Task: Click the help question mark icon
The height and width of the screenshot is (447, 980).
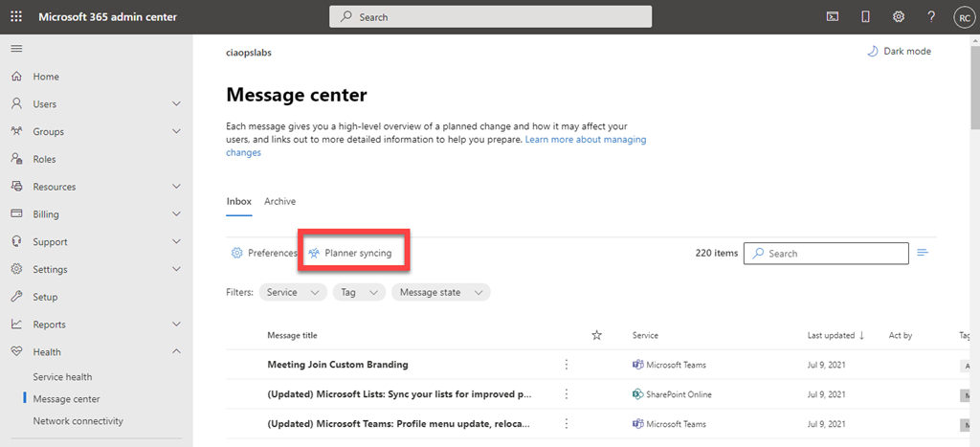Action: click(x=931, y=17)
